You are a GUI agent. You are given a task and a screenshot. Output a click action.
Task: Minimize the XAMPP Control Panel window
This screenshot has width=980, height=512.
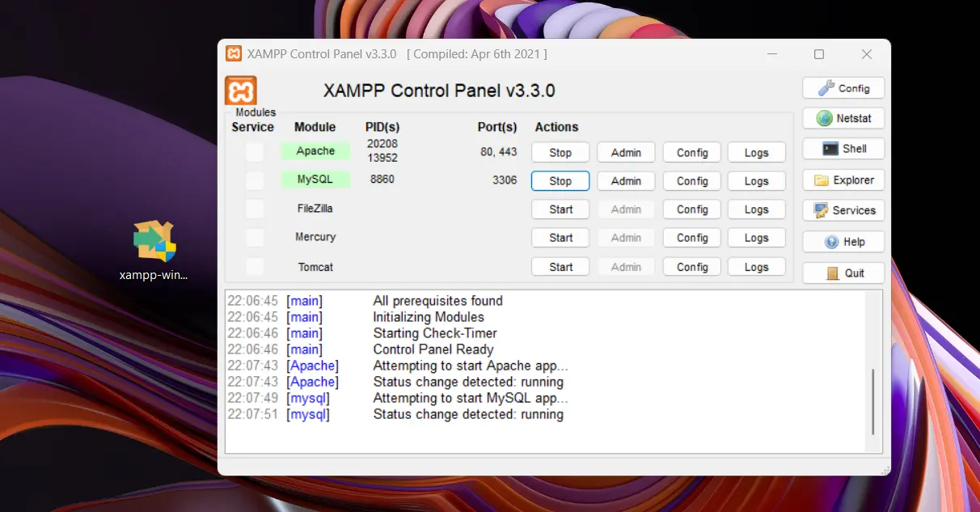[x=772, y=54]
